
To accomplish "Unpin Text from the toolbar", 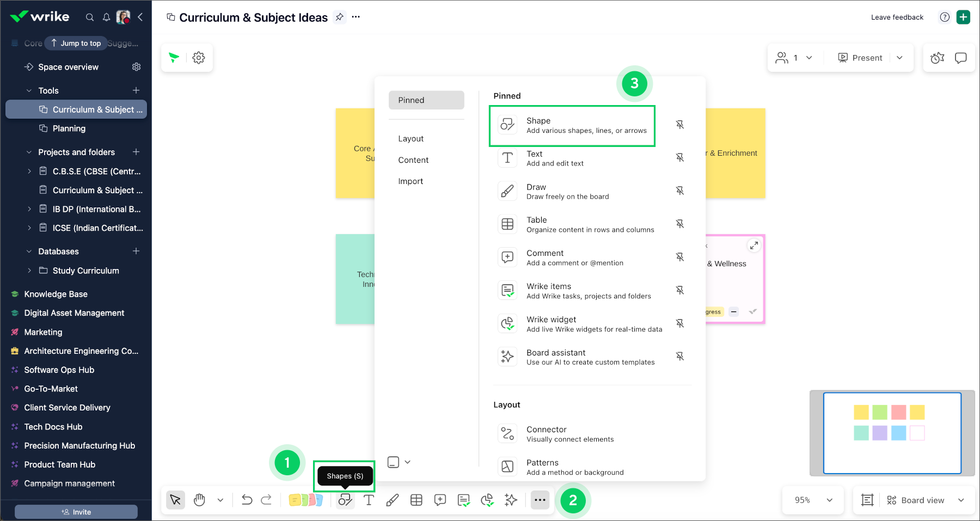I will coord(680,157).
